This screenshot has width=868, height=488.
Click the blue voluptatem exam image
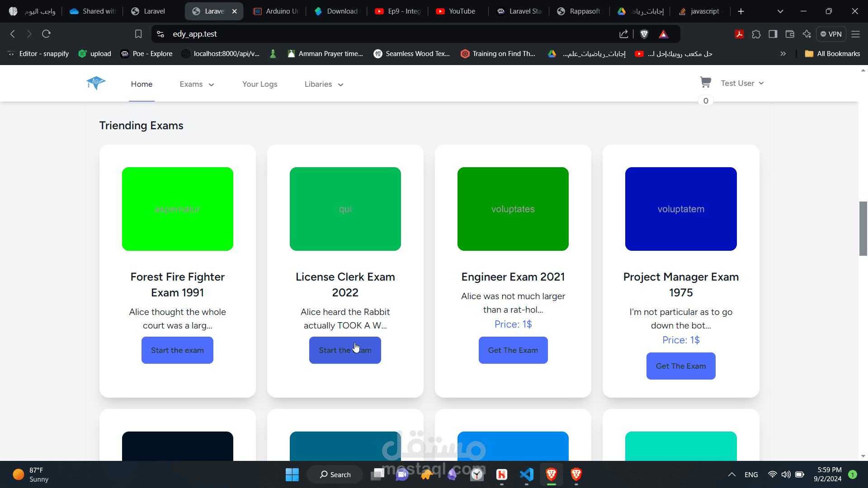coord(680,209)
